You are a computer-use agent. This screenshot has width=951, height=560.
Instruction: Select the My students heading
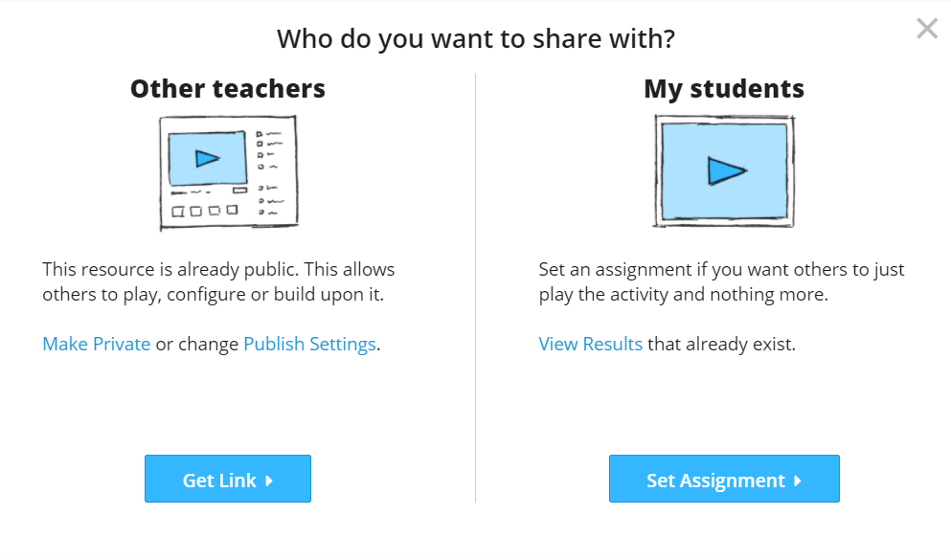[x=724, y=89]
